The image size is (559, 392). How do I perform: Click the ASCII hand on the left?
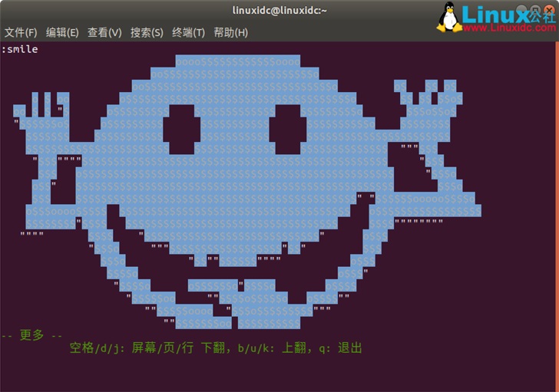pos(46,111)
